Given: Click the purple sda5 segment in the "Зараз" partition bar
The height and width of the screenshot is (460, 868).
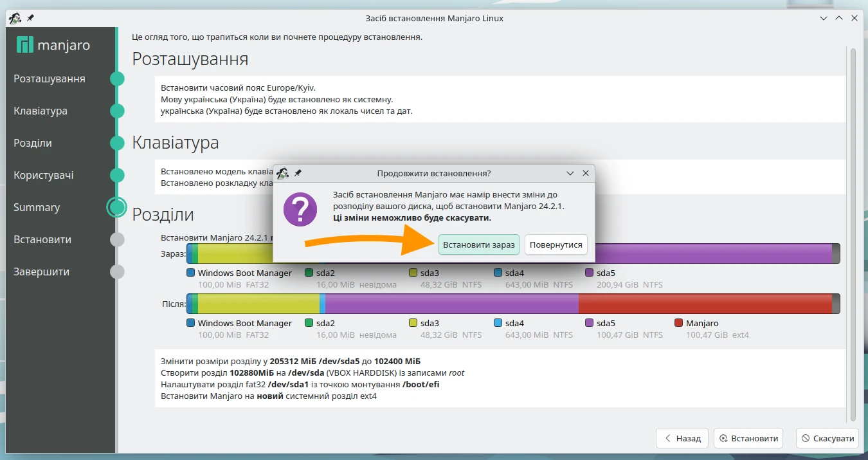Looking at the screenshot, I should (714, 253).
